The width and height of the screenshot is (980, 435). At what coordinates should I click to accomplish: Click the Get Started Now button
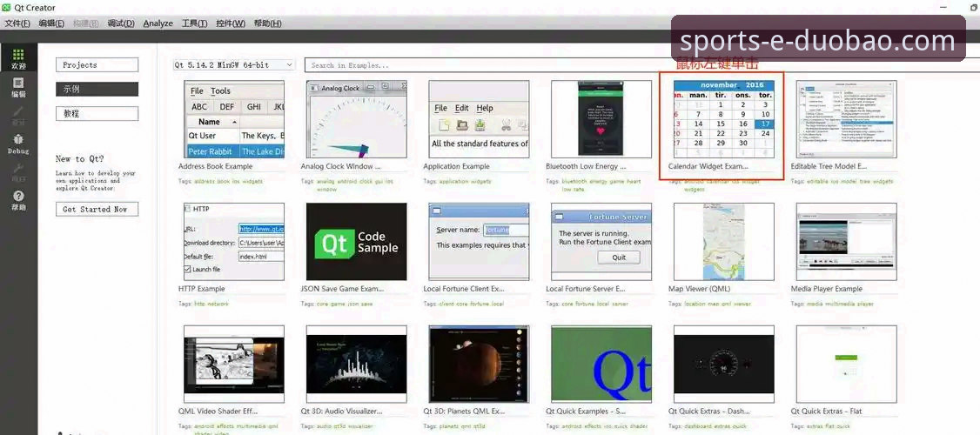tap(97, 210)
